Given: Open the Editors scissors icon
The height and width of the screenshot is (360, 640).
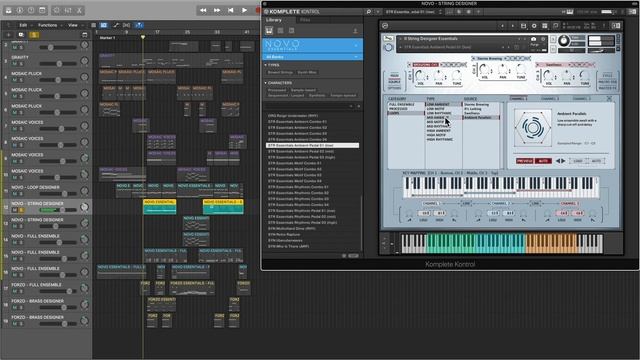Looking at the screenshot, I should [x=79, y=10].
